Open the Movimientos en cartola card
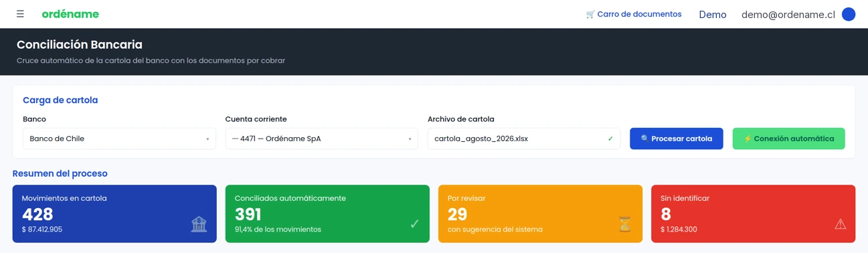The image size is (868, 253). [x=114, y=214]
